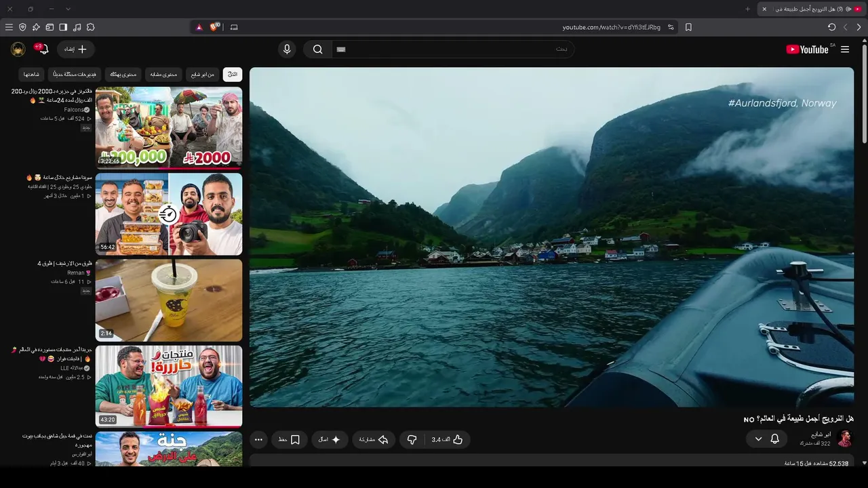Like the video with thumbs up
The height and width of the screenshot is (488, 868).
point(448,440)
